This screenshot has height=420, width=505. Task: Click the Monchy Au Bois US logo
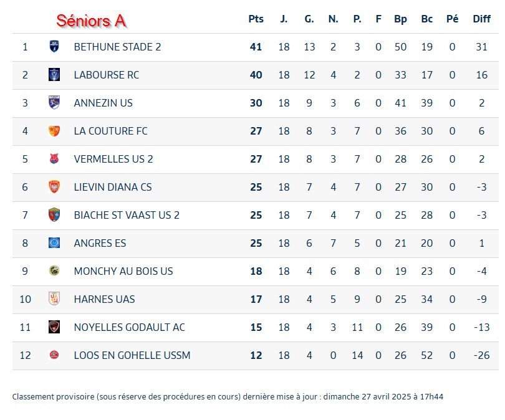tap(54, 270)
